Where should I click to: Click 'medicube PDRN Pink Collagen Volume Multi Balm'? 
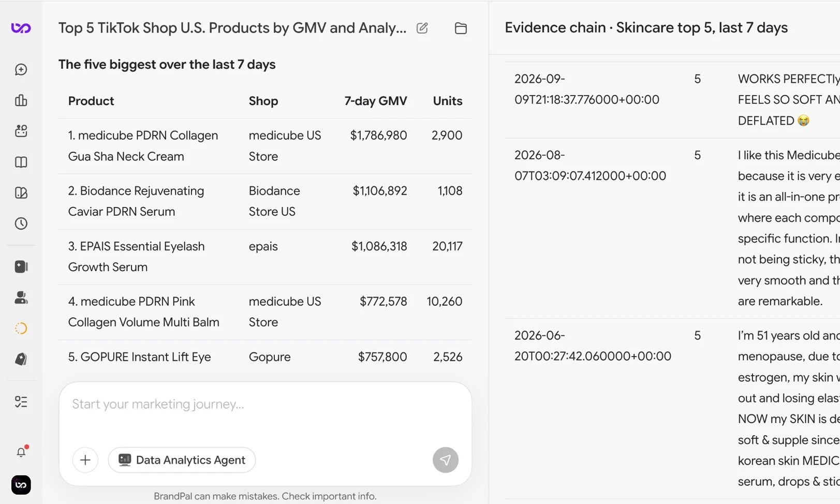point(144,312)
